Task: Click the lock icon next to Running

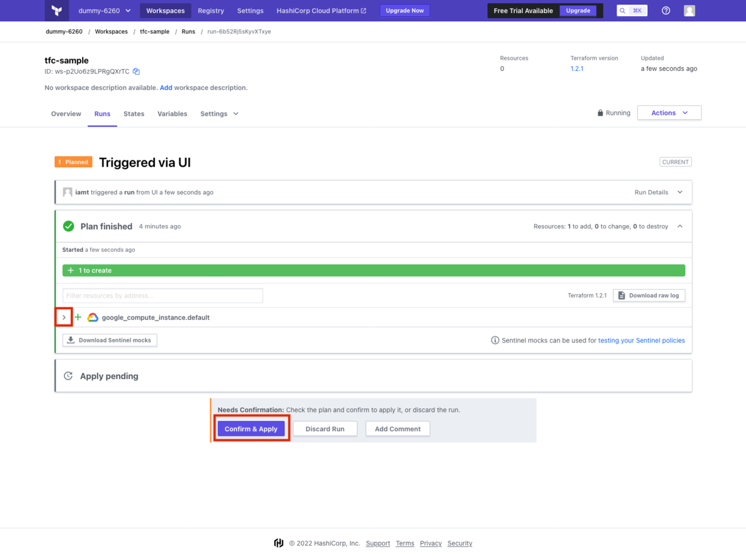Action: tap(600, 113)
